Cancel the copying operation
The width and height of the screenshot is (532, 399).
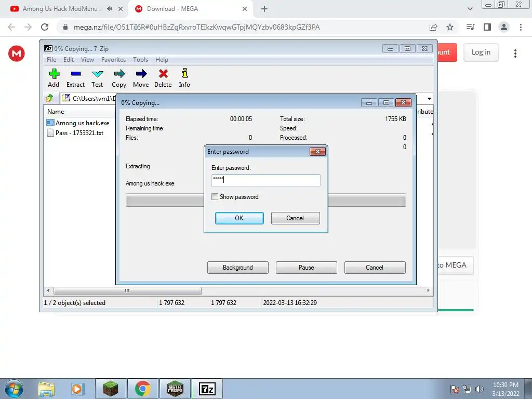(x=375, y=268)
